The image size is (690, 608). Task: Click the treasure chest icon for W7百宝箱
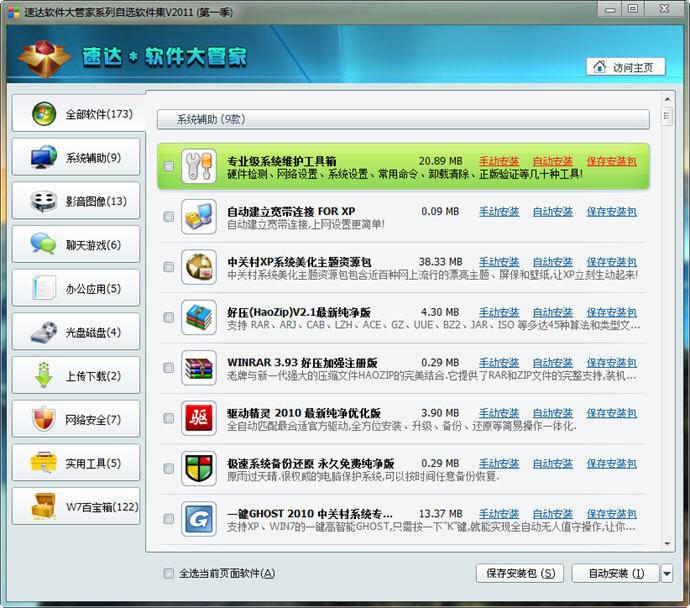(x=44, y=506)
